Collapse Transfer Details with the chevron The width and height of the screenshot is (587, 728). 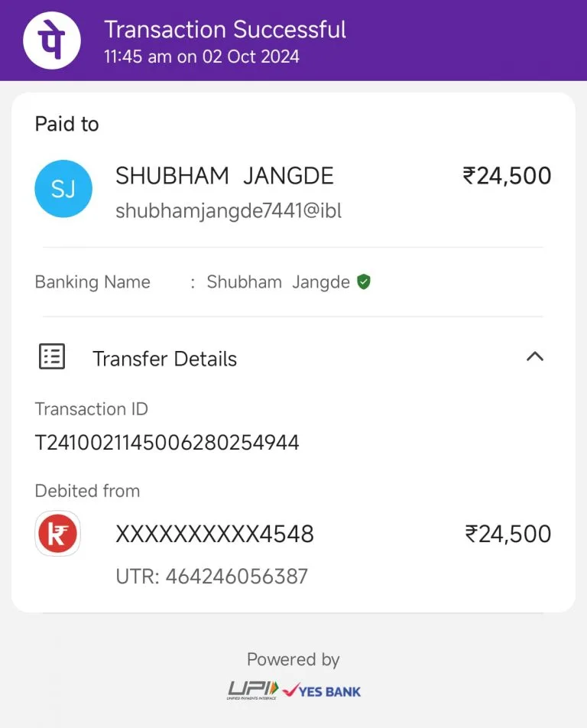click(535, 356)
